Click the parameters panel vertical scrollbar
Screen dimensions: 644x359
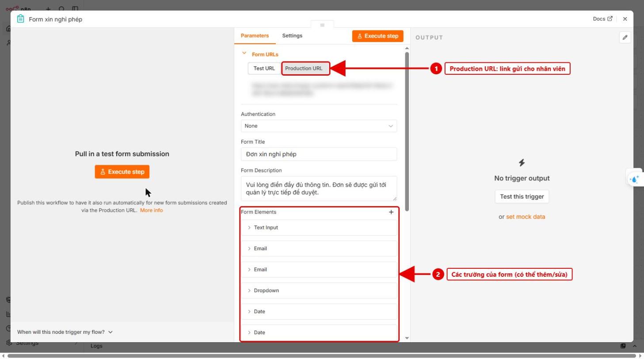pos(407,131)
